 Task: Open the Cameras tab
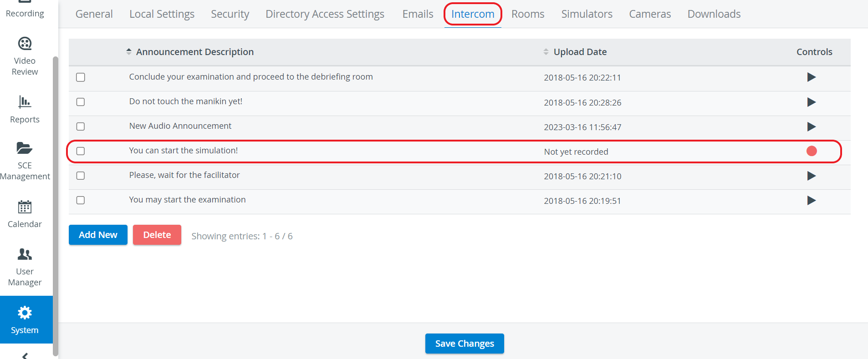(650, 14)
